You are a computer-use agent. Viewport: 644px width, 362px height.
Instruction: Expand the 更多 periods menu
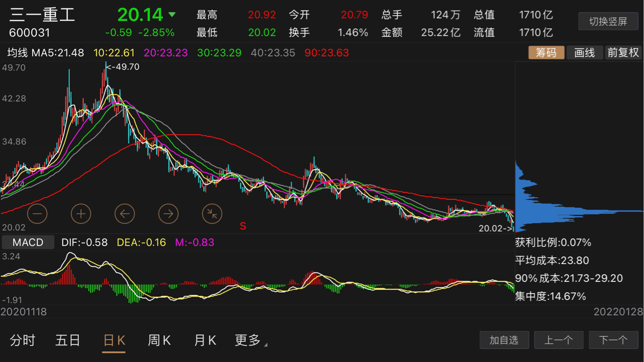(251, 340)
